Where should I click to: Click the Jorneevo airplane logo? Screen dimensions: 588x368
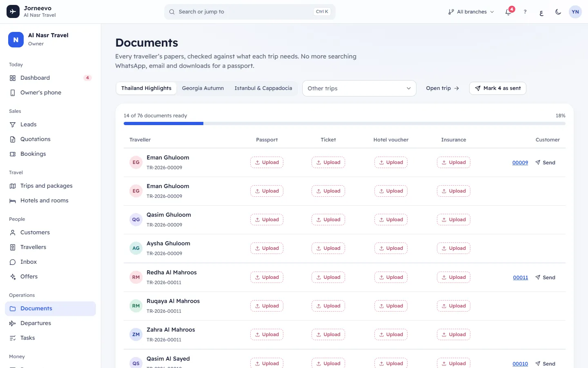[x=13, y=11]
